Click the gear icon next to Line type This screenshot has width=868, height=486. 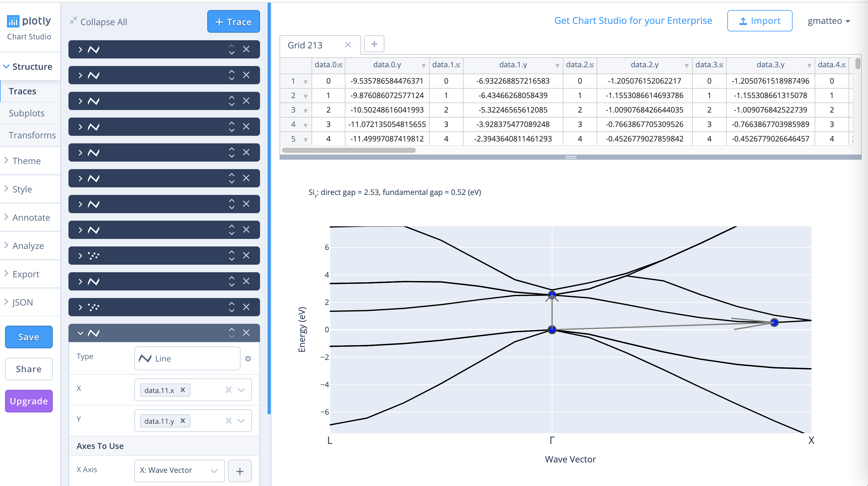248,358
